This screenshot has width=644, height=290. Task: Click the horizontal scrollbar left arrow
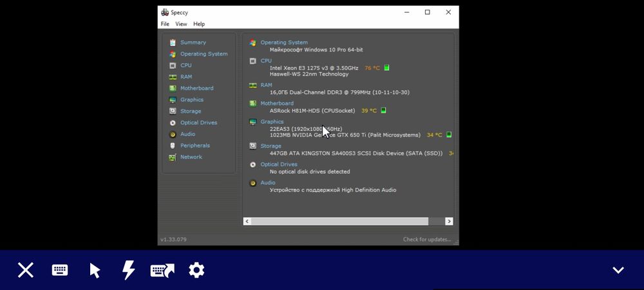click(x=247, y=222)
